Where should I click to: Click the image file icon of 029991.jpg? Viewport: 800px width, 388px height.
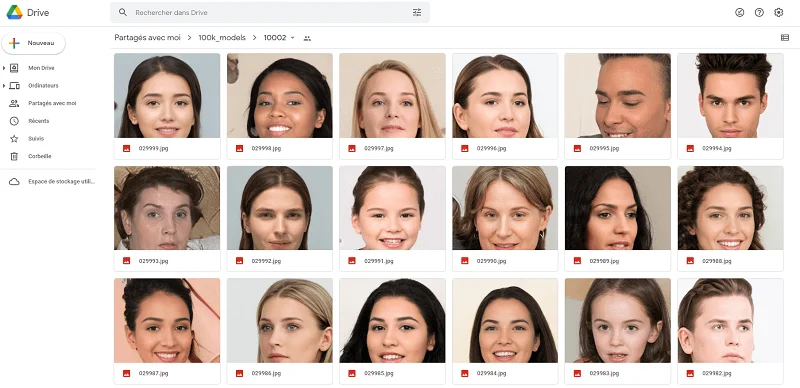click(352, 260)
